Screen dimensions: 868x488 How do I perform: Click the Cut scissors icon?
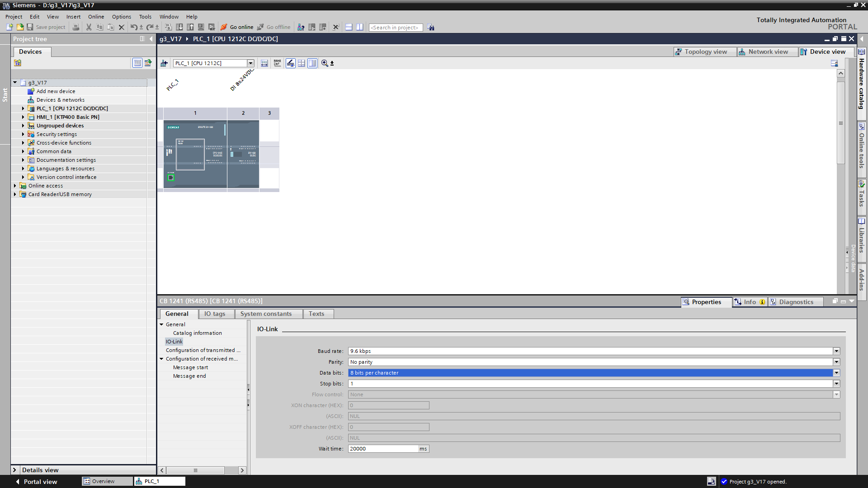click(89, 27)
